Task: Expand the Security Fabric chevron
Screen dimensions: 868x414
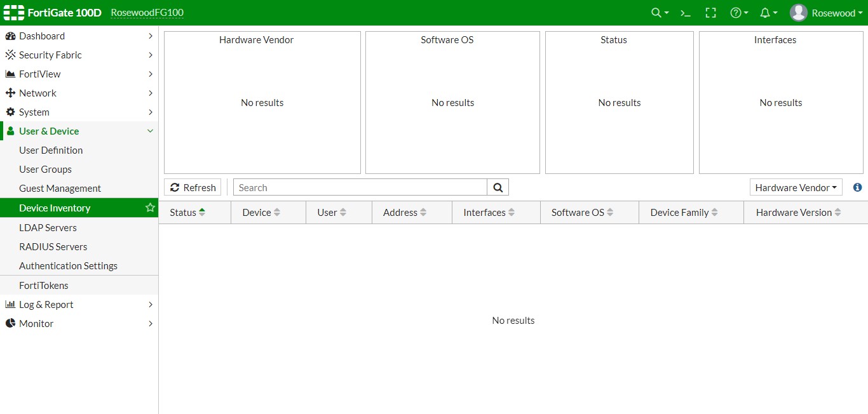Action: pyautogui.click(x=151, y=55)
